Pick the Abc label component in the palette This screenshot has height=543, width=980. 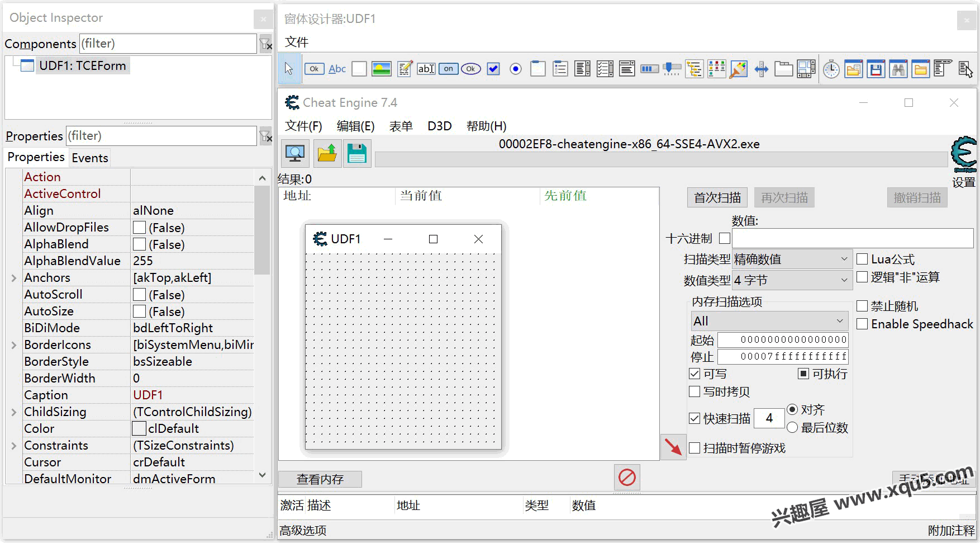337,69
